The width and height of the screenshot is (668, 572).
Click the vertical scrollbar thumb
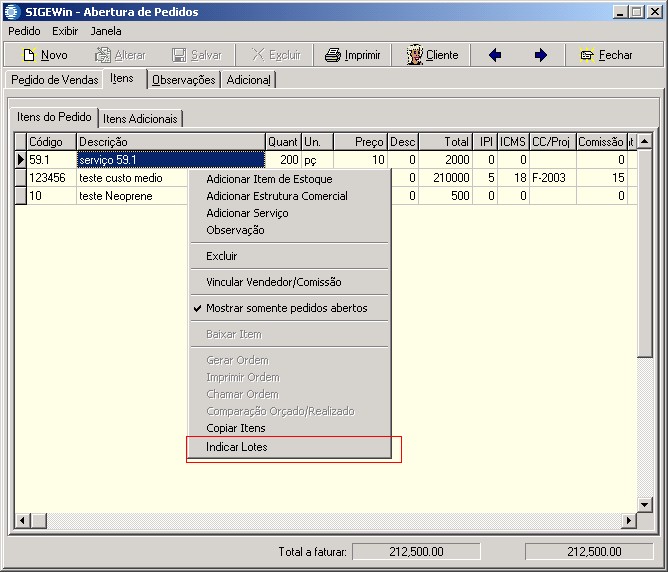(645, 253)
